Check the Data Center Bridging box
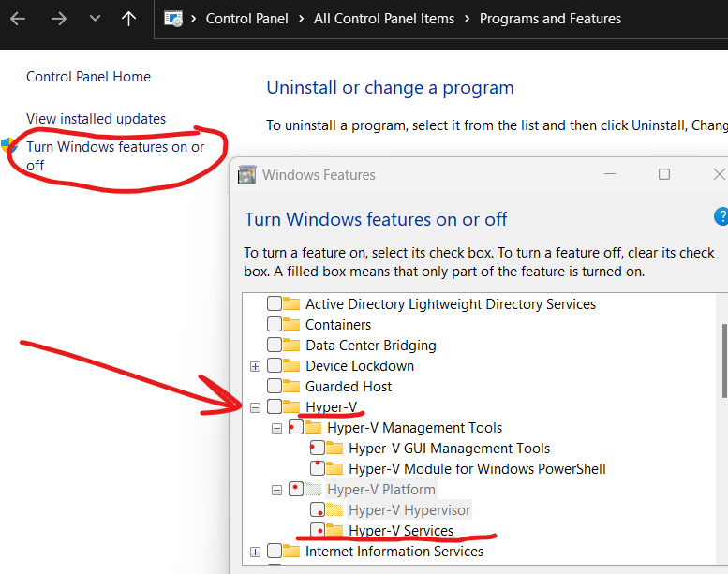Screen dimensions: 728x574 pyautogui.click(x=275, y=345)
